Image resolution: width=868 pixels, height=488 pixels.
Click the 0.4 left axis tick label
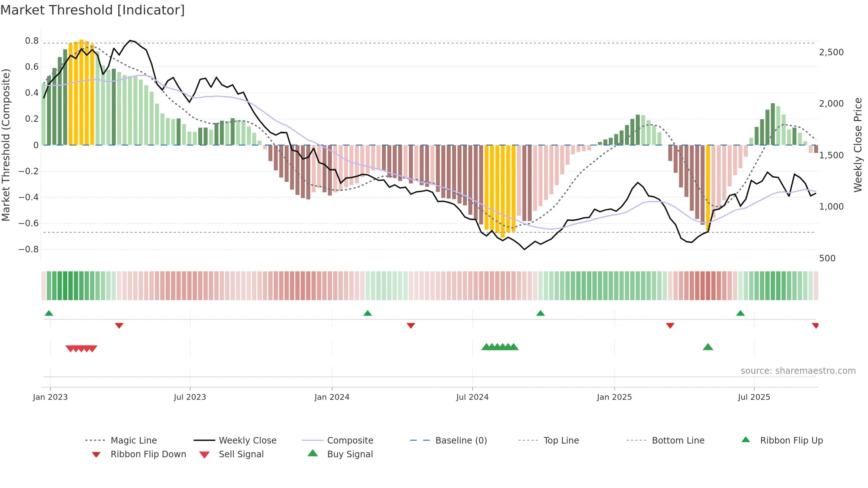32,93
